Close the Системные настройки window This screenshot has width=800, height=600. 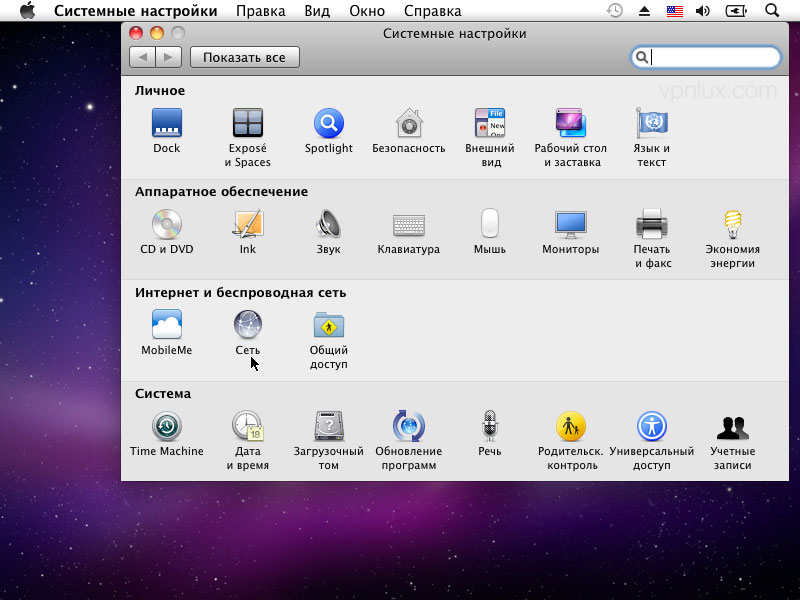(136, 33)
